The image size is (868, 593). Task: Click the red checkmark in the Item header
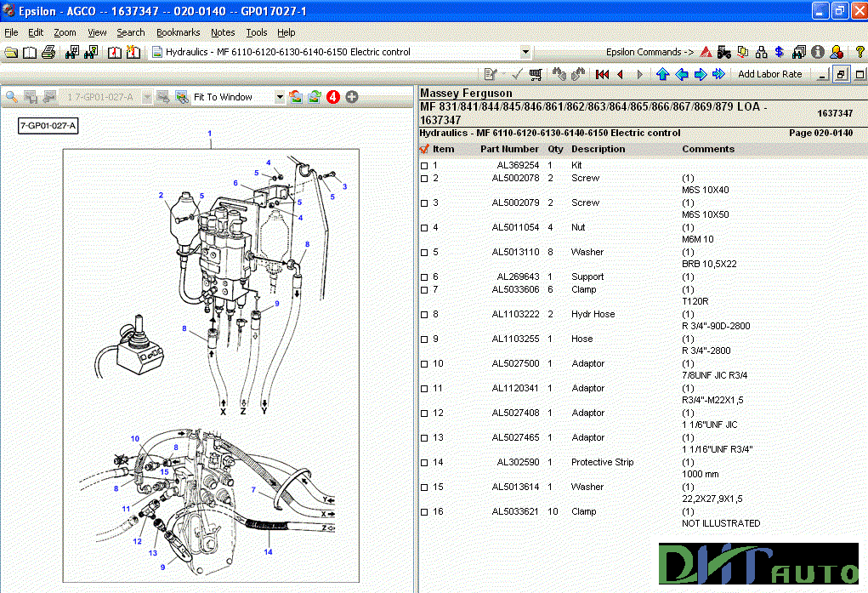[x=423, y=149]
